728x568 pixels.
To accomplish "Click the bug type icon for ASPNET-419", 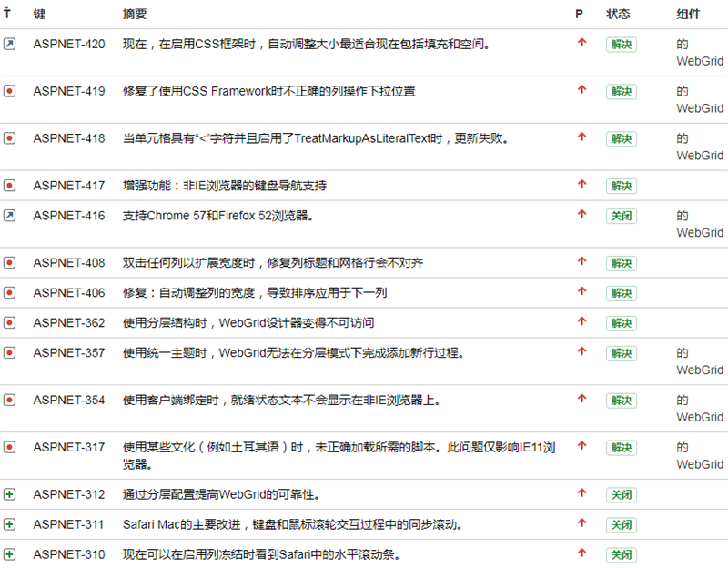I will [x=9, y=91].
